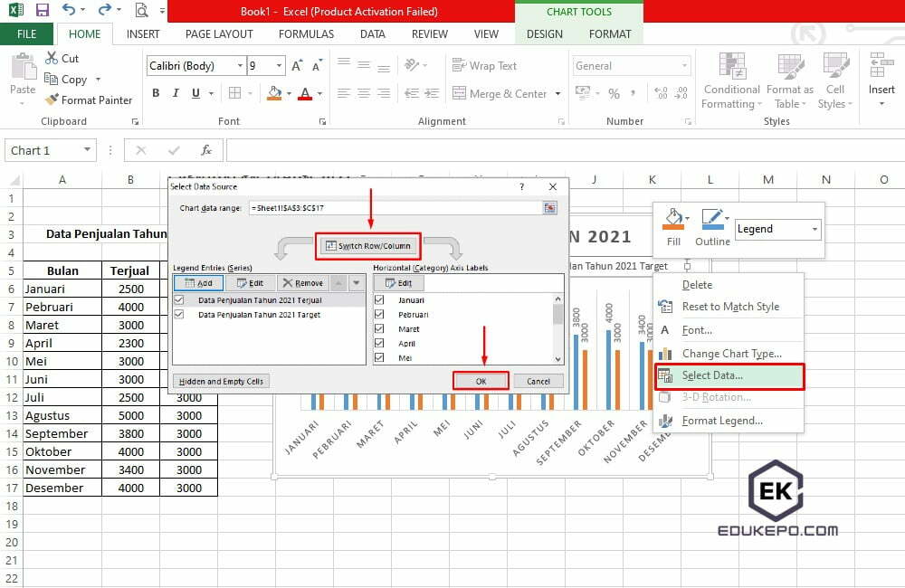
Task: Switch to the INSERT ribbon tab
Action: (x=143, y=33)
